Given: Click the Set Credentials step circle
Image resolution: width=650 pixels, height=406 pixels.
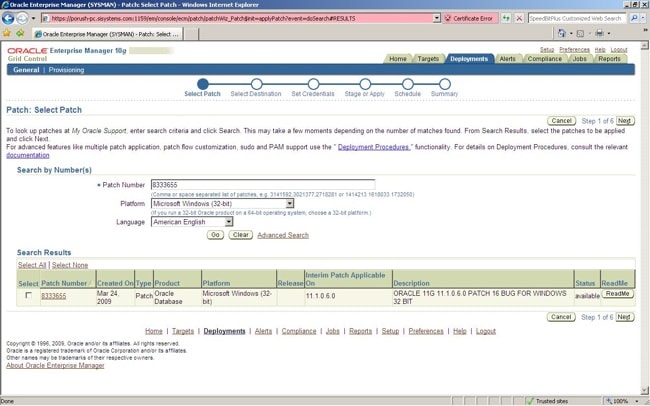Looking at the screenshot, I should (313, 84).
